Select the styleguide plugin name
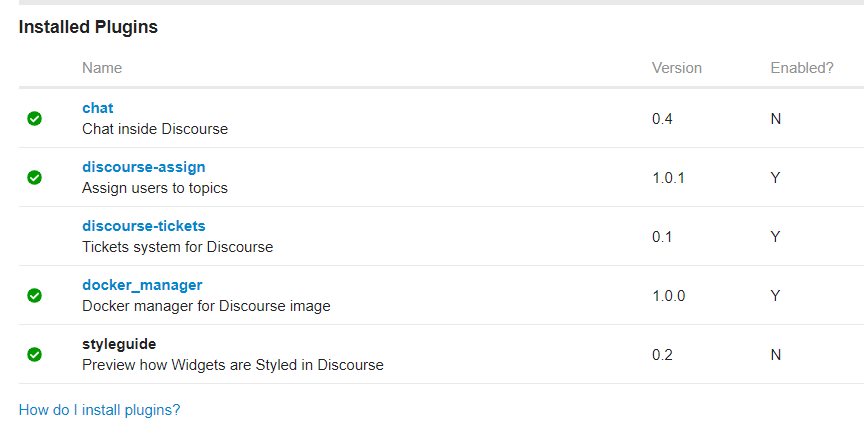The height and width of the screenshot is (435, 864). click(119, 344)
